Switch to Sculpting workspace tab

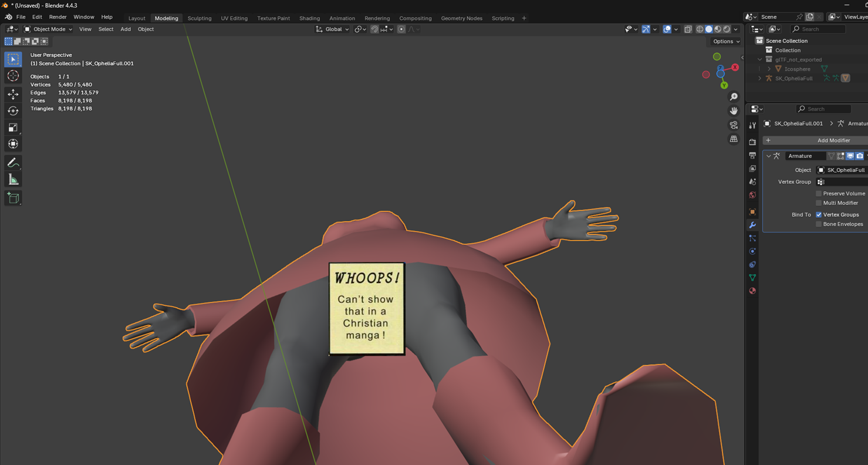pos(200,18)
